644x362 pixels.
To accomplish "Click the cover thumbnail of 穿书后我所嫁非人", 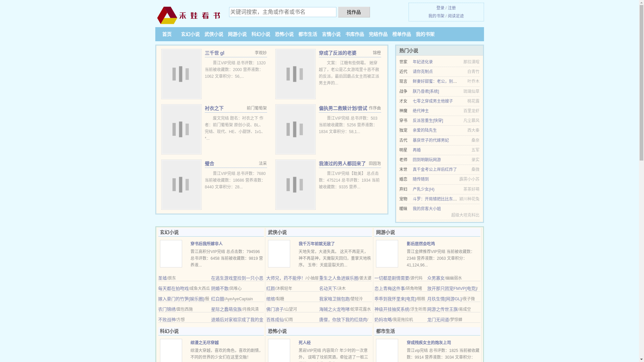I will 171,254.
